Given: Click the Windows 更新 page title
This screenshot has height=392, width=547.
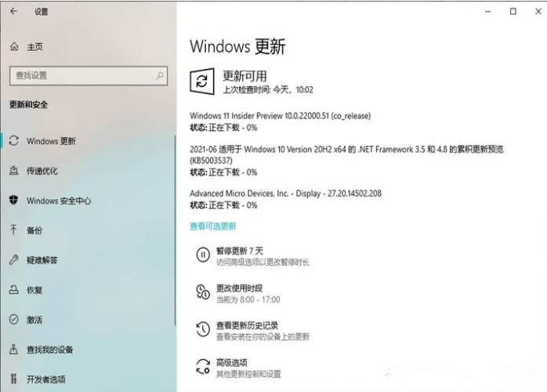Looking at the screenshot, I should [x=237, y=46].
